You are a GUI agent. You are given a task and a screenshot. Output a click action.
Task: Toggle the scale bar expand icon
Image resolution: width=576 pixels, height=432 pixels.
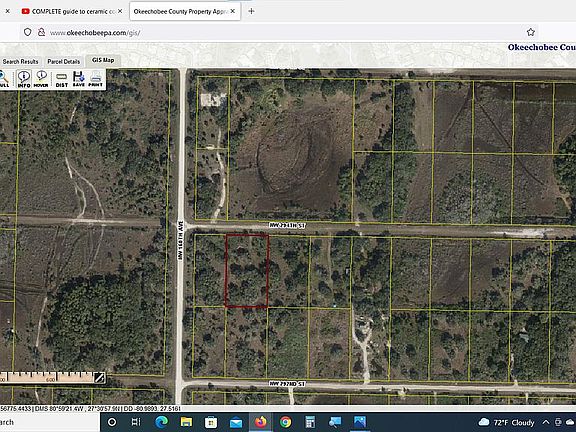tap(100, 378)
